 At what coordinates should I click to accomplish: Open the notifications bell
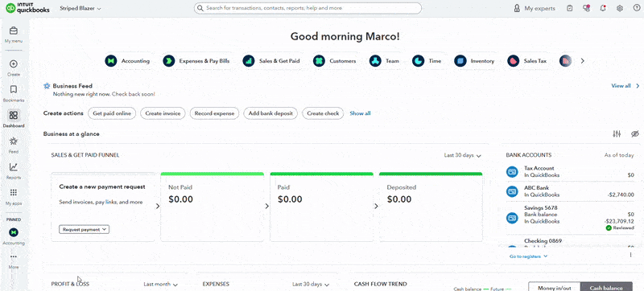tap(603, 8)
